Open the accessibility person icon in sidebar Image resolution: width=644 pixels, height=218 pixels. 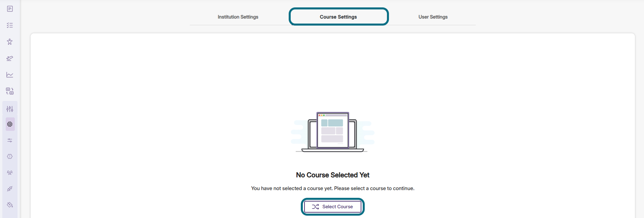10,42
